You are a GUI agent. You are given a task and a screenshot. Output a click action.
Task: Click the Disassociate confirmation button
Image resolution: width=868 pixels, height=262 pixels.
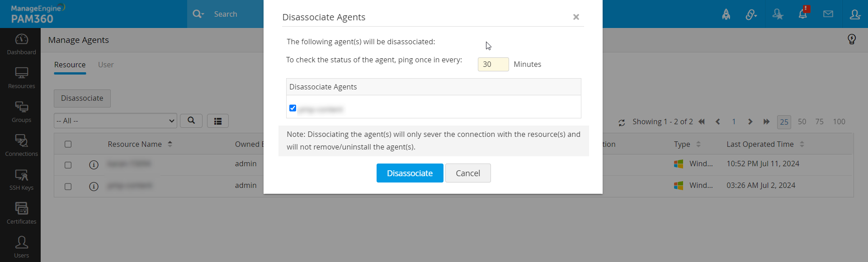pos(410,173)
